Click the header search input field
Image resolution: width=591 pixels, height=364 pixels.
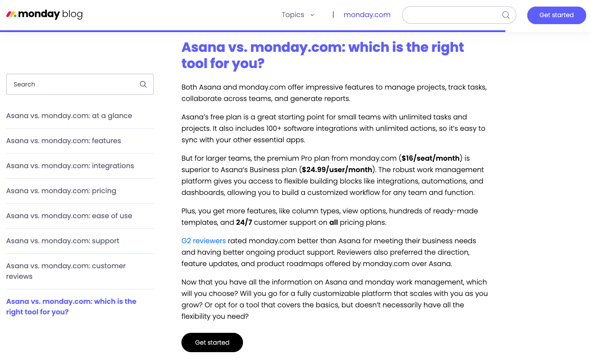pyautogui.click(x=453, y=15)
